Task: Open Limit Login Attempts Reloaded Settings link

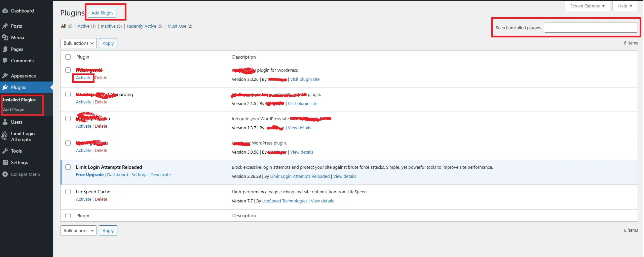Action: pos(139,174)
